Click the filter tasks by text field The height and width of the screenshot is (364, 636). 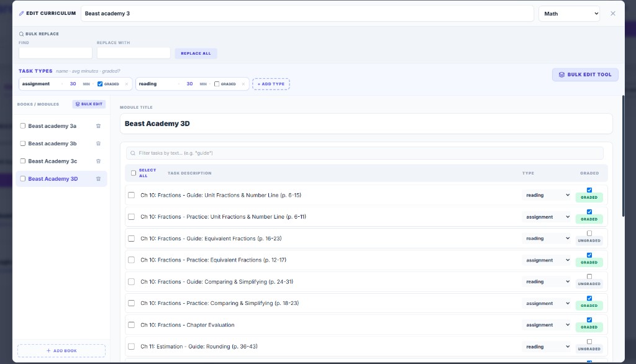click(x=365, y=153)
